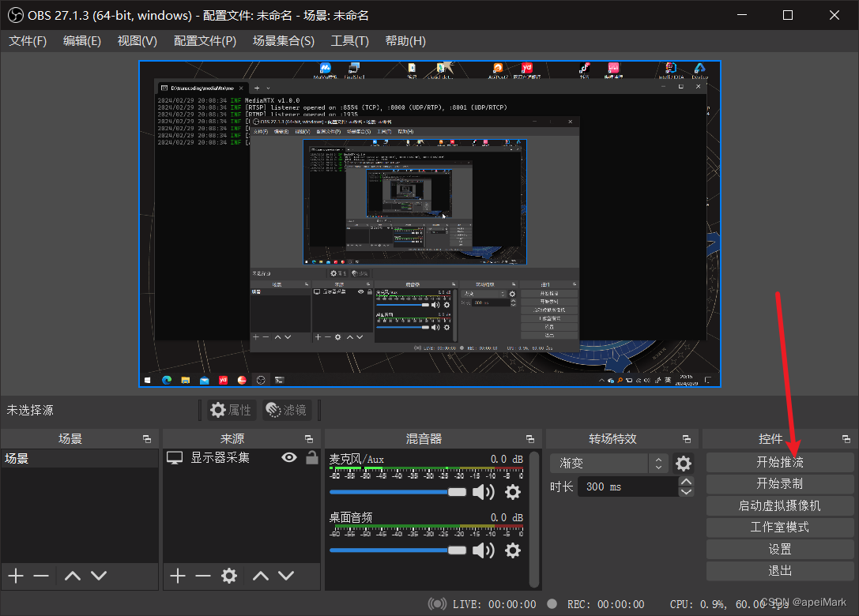Open the 渐变 transition dropdown

[x=608, y=464]
